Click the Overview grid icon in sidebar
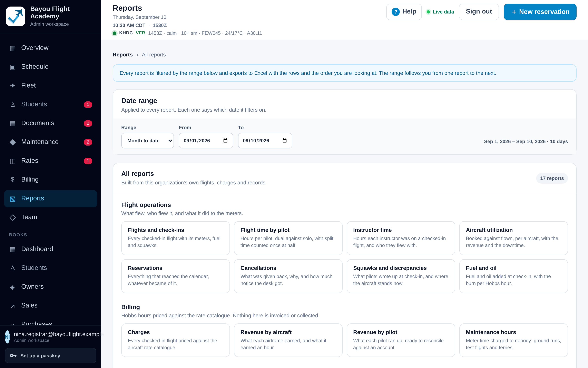Image resolution: width=588 pixels, height=368 pixels. coord(13,48)
